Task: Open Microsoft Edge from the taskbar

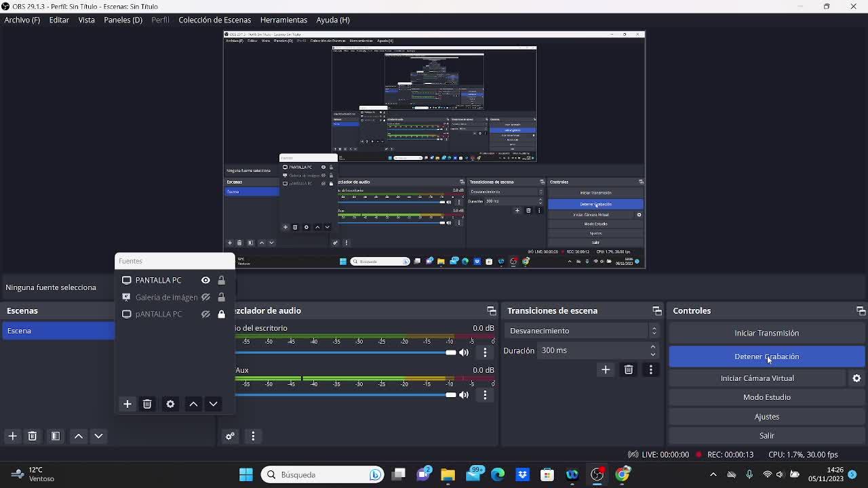Action: [x=498, y=474]
